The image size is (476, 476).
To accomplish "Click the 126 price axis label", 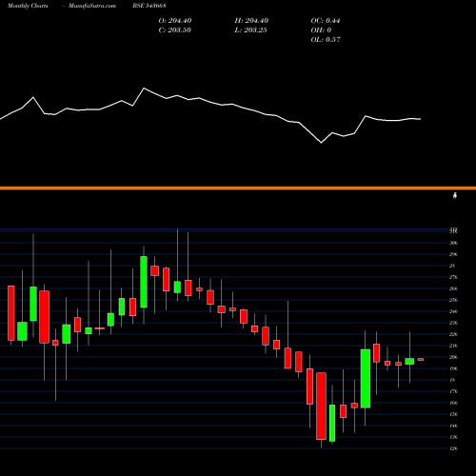I will click(453, 448).
